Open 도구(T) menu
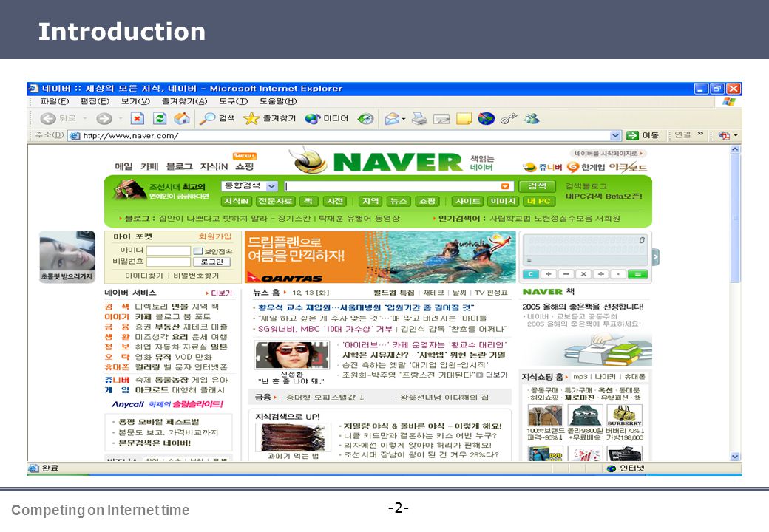Viewport: 769px width, 532px height. 233,101
